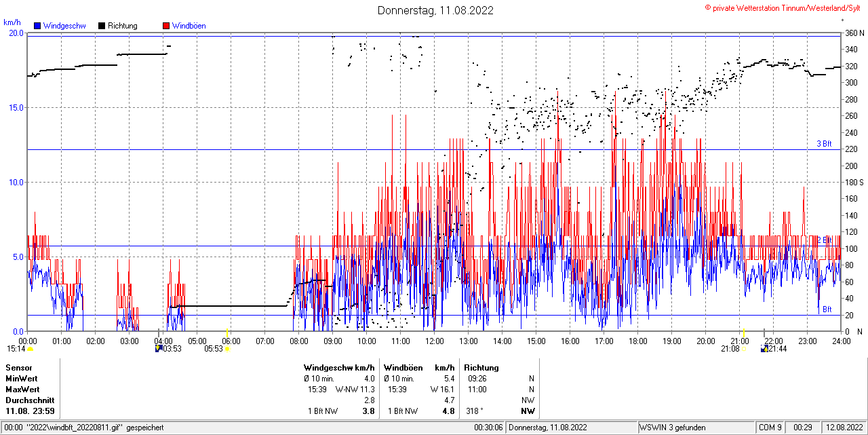
Task: Click the '15.0' speed axis label
Action: (16, 108)
